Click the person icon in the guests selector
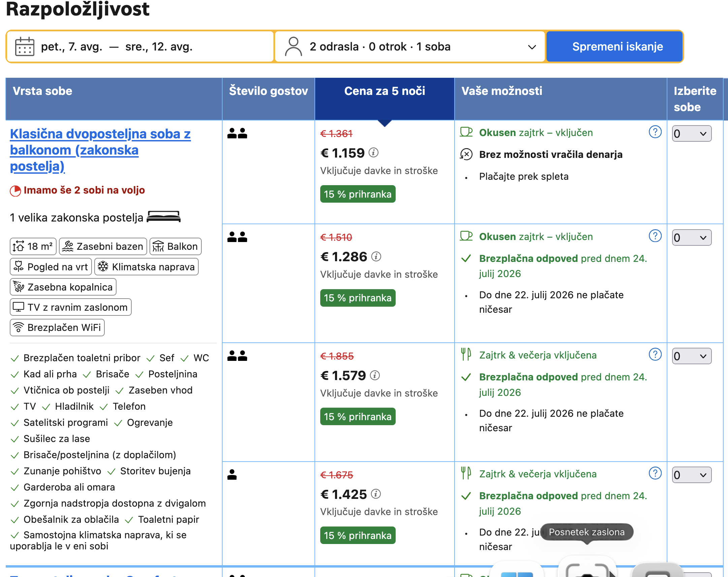Viewport: 728px width, 577px height. (x=293, y=46)
